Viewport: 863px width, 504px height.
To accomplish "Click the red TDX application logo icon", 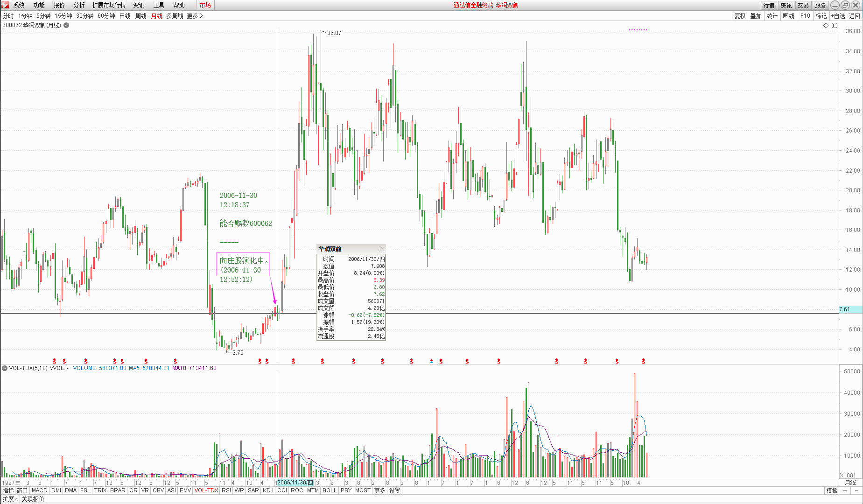I will tap(5, 5).
